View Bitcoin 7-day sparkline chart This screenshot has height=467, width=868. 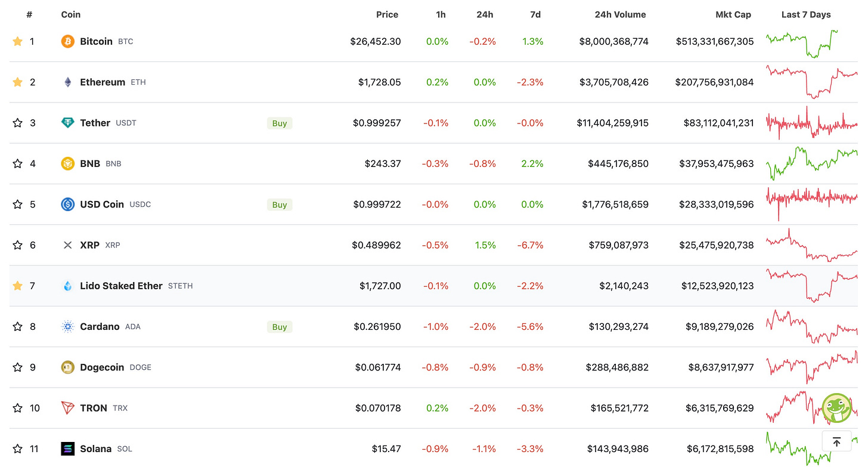[802, 44]
